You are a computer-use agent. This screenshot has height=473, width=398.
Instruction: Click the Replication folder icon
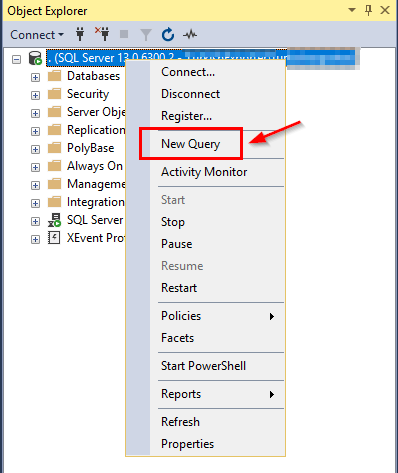coord(55,130)
